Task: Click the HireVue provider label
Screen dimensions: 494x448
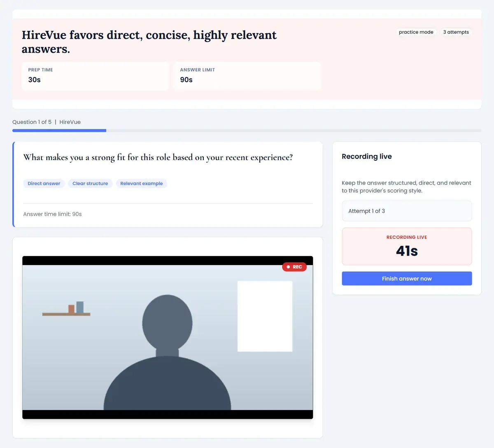Action: tap(70, 122)
